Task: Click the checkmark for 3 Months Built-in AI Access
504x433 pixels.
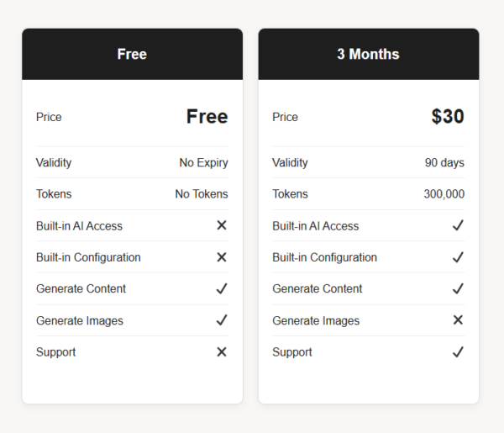Action: [458, 225]
